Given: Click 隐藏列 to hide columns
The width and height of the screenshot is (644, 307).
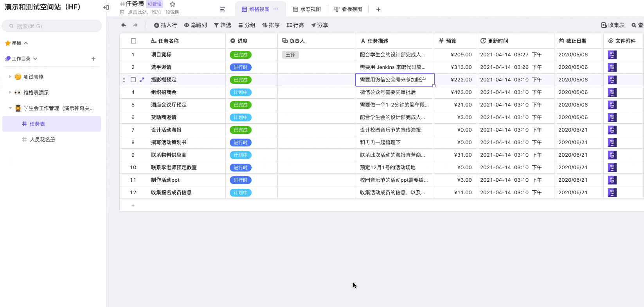Looking at the screenshot, I should pyautogui.click(x=195, y=25).
